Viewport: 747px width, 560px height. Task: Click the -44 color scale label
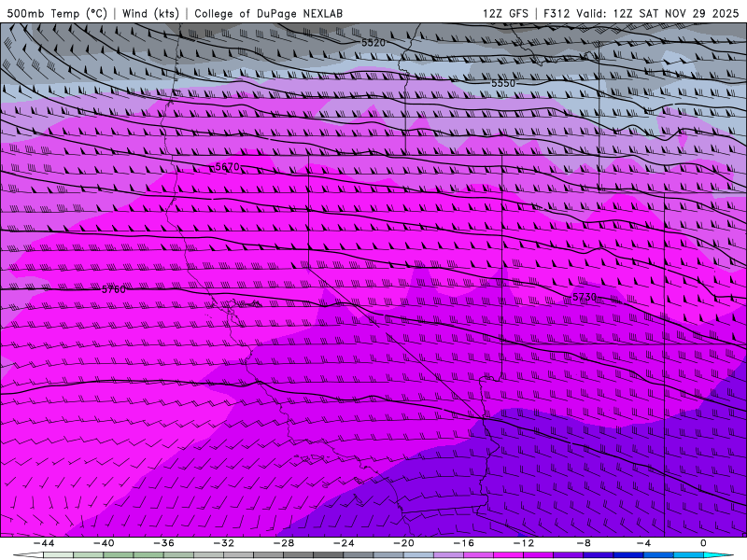click(x=44, y=543)
